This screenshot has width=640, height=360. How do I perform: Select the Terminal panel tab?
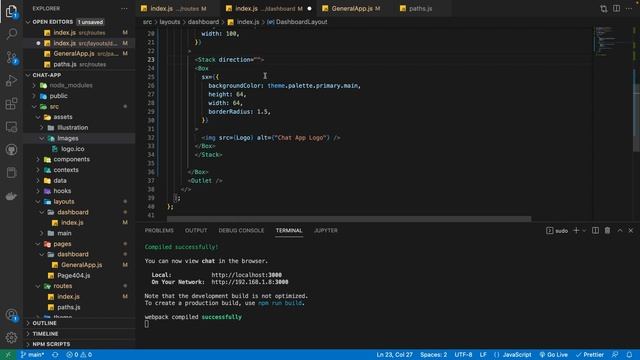click(x=289, y=231)
